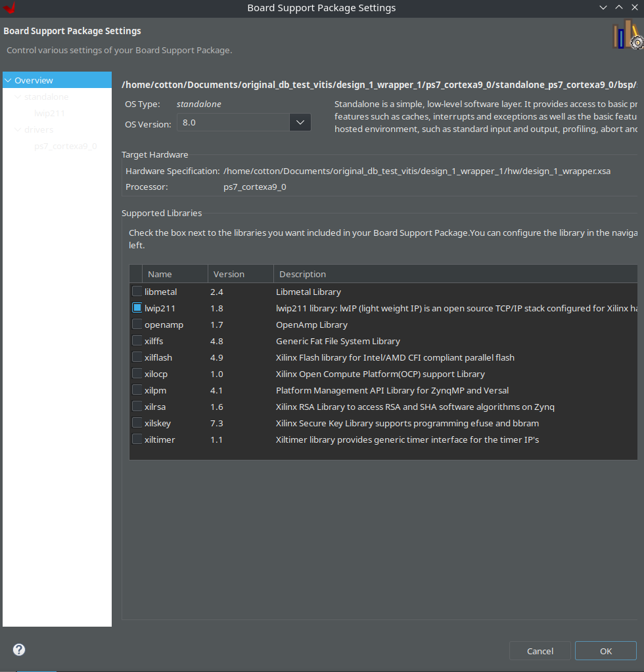
Task: Select the openamp library name
Action: pyautogui.click(x=164, y=325)
